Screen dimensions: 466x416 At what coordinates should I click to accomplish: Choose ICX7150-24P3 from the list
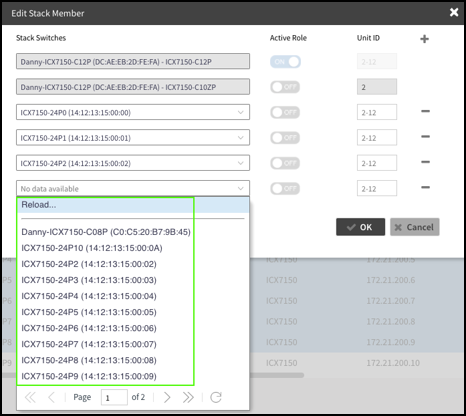point(133,280)
